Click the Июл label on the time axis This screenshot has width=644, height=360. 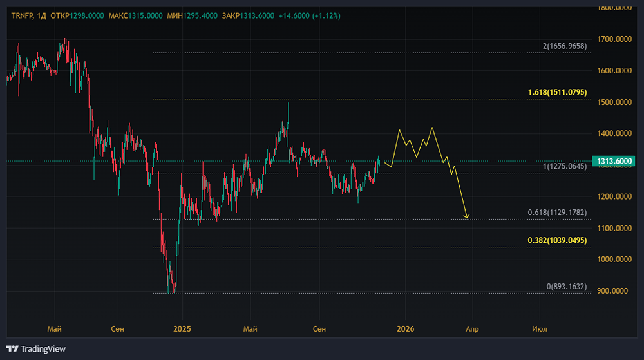539,329
